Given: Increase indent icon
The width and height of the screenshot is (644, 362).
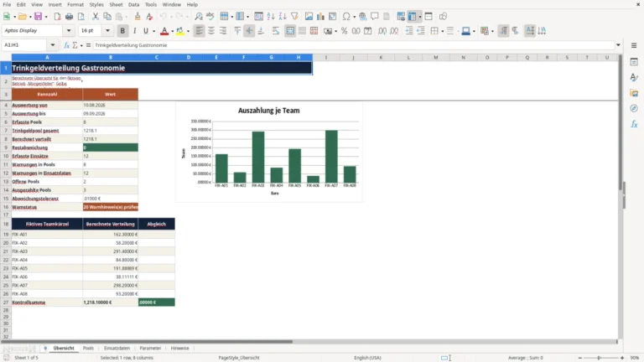Looking at the screenshot, I should [x=409, y=31].
